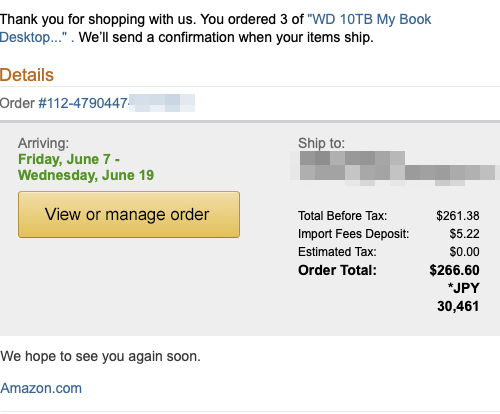Viewport: 500px width, 414px height.
Task: Click the JPY 30,461 converted amount
Action: point(458,297)
